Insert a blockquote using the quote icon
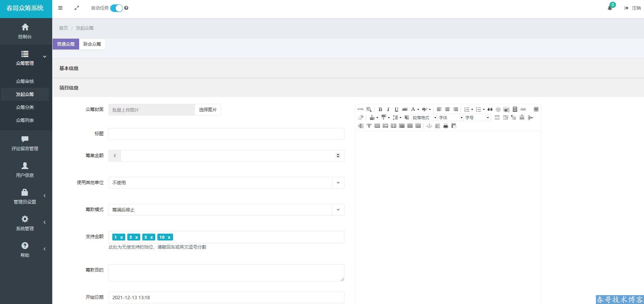The height and width of the screenshot is (304, 644). click(x=490, y=109)
